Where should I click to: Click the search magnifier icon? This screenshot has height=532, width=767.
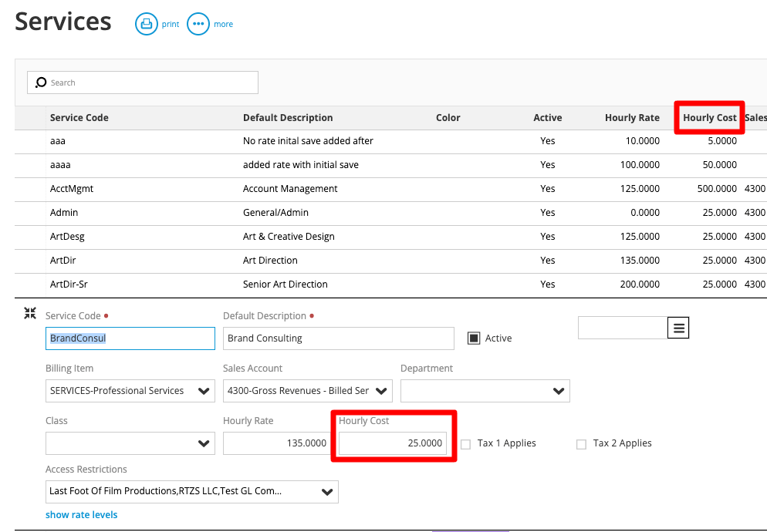(x=41, y=82)
